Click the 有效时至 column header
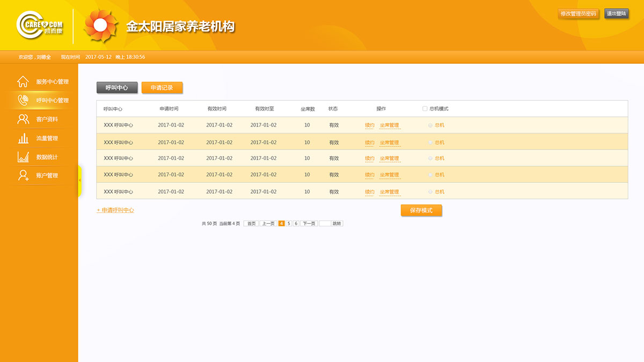 (x=265, y=109)
